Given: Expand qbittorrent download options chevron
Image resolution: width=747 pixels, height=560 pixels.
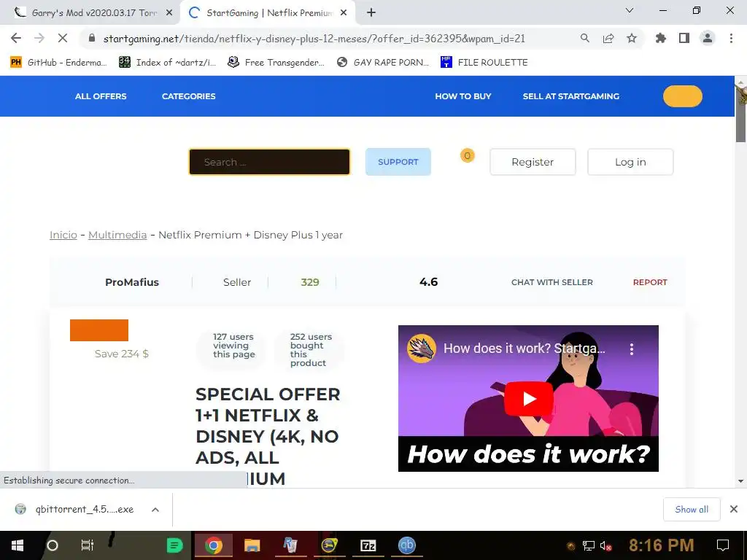Looking at the screenshot, I should pos(155,510).
